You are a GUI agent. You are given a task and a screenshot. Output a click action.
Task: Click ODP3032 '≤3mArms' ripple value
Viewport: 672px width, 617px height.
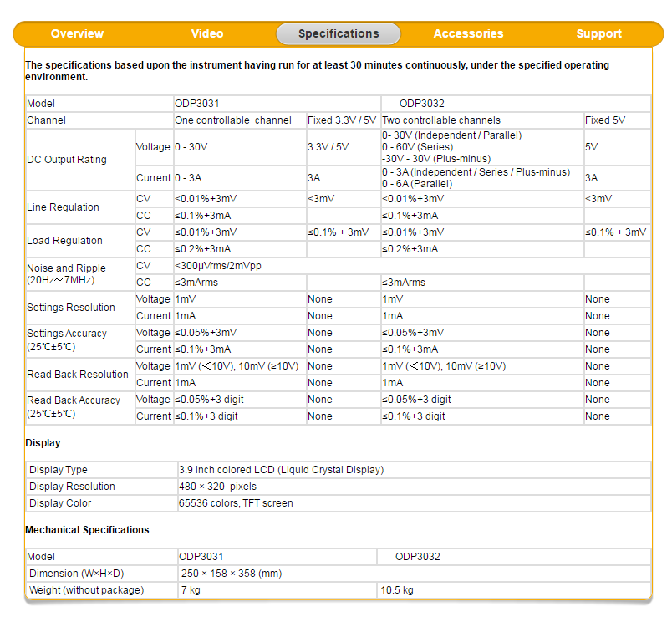(404, 282)
